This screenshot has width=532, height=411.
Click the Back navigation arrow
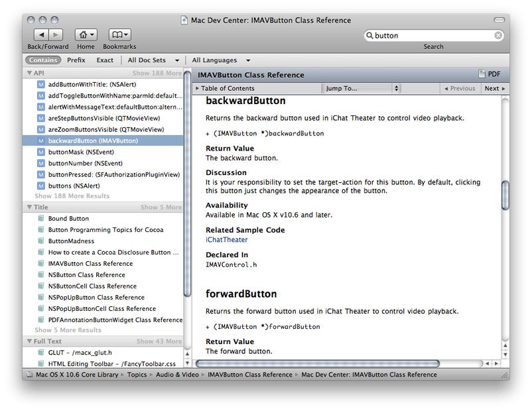pyautogui.click(x=42, y=34)
